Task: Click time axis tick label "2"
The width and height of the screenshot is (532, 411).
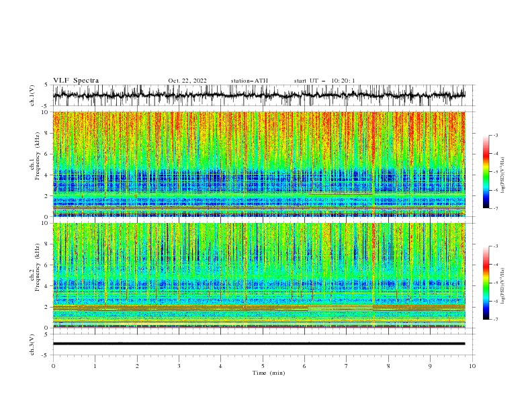Action: [137, 366]
